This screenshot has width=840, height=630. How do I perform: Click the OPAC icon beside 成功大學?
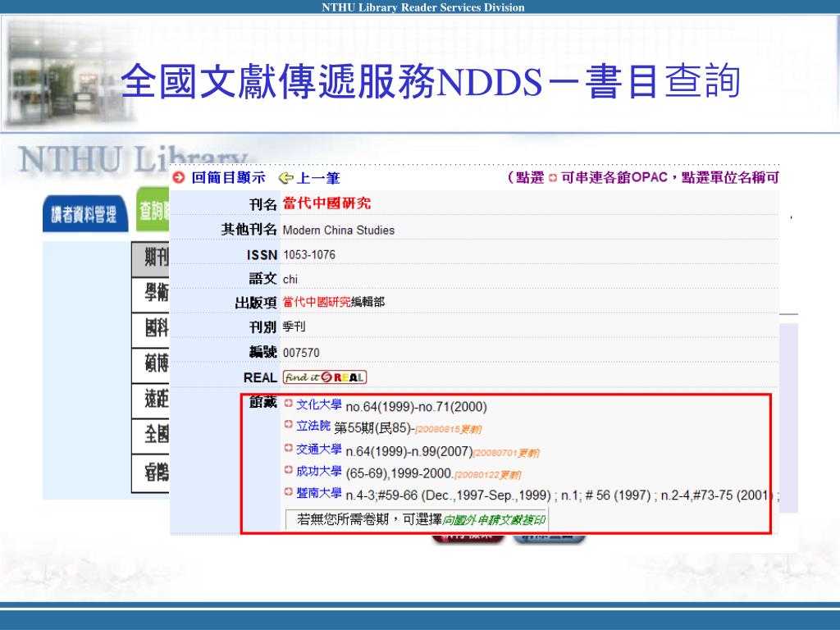(288, 470)
